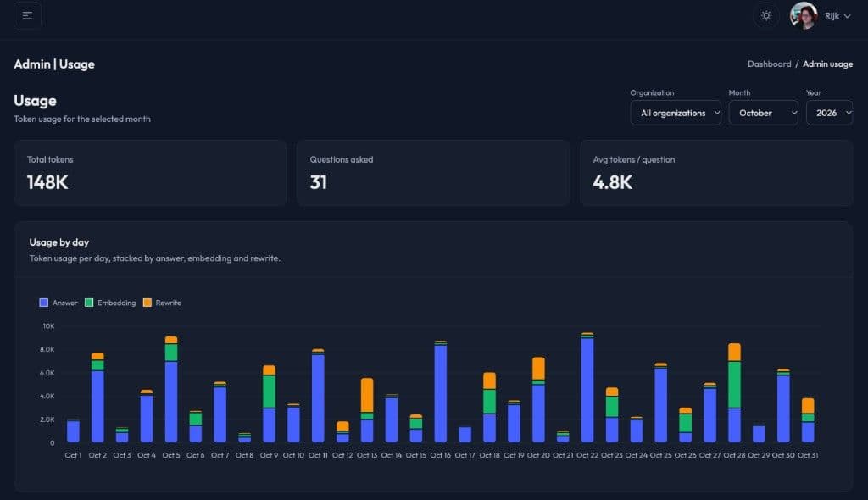Click the Admin usage breadcrumb
Viewport: 868px width, 500px height.
[x=827, y=64]
